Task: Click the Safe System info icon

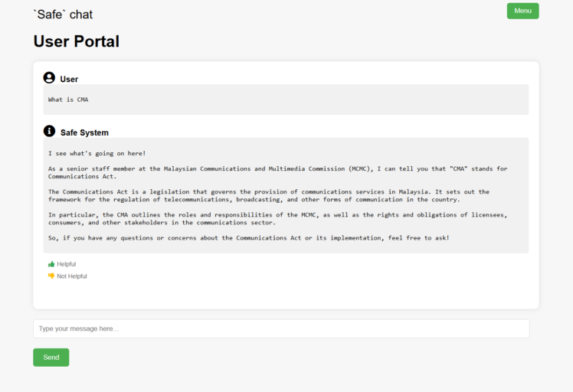Action: coord(49,132)
